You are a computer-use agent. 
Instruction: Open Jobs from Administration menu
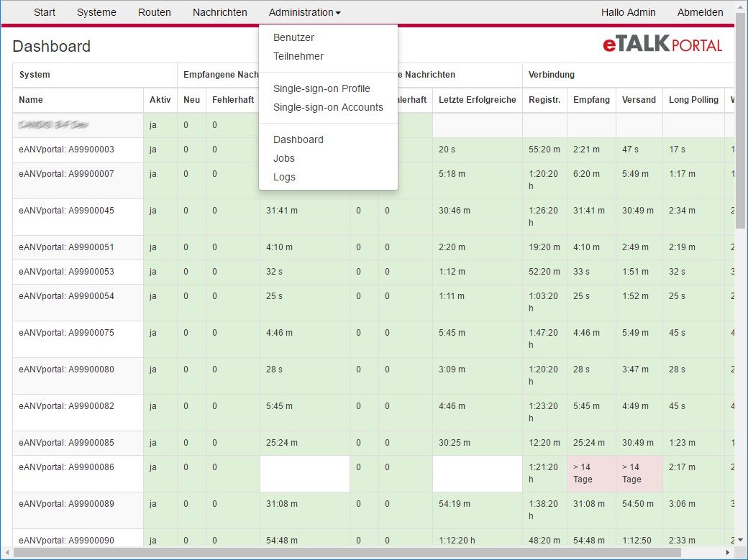click(x=284, y=158)
